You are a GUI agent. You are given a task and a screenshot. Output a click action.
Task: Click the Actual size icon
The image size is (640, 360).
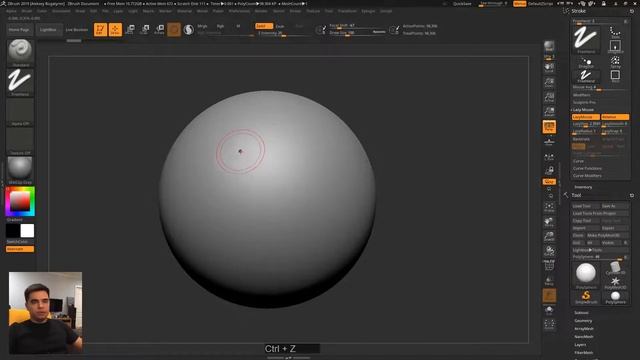[549, 97]
